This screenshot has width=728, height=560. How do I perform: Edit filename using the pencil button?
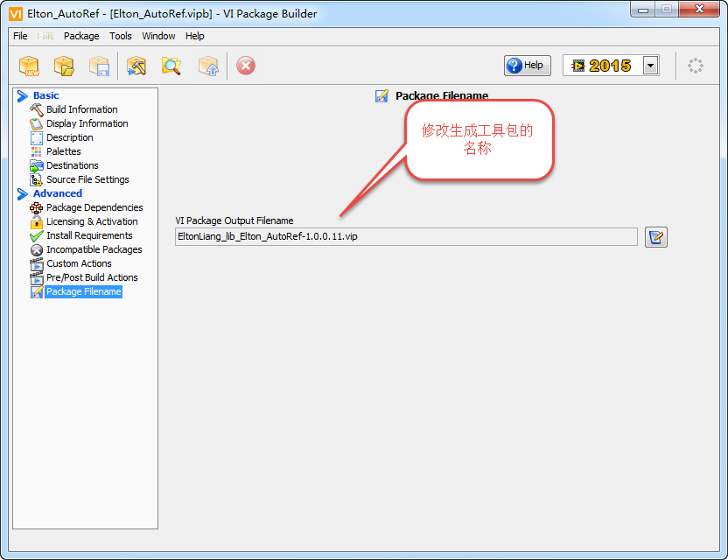(x=656, y=237)
